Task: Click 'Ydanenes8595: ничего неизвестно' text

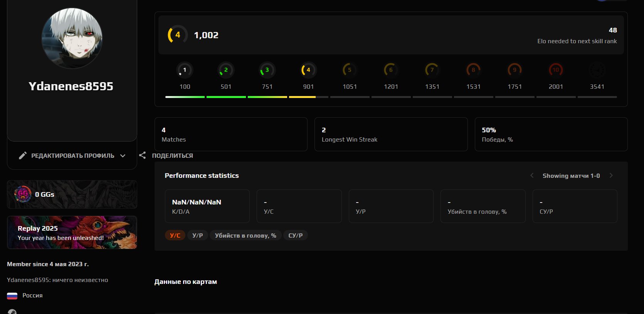Action: click(57, 280)
